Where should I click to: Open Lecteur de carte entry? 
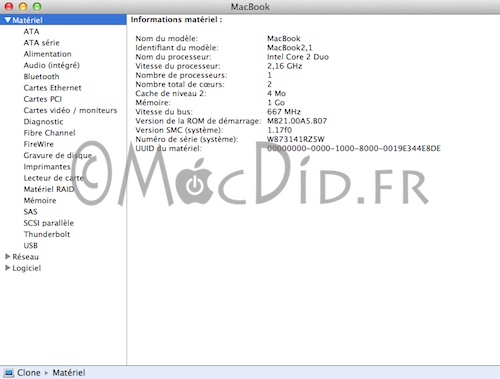pos(53,178)
